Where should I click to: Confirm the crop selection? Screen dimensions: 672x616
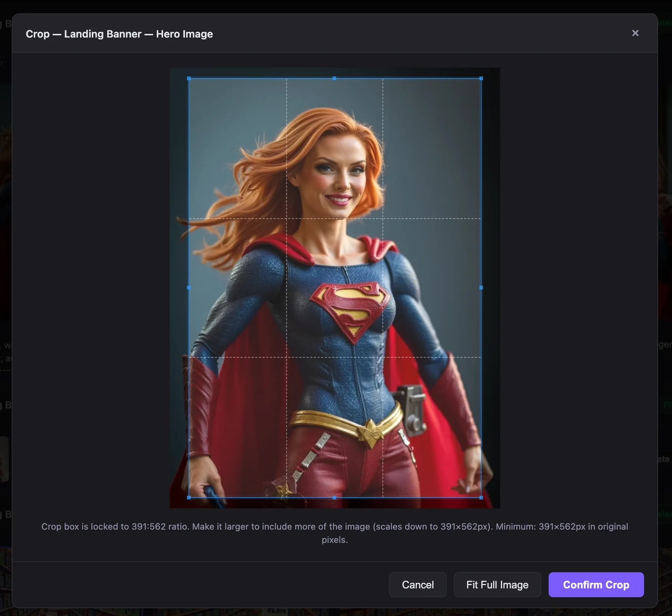pyautogui.click(x=596, y=585)
